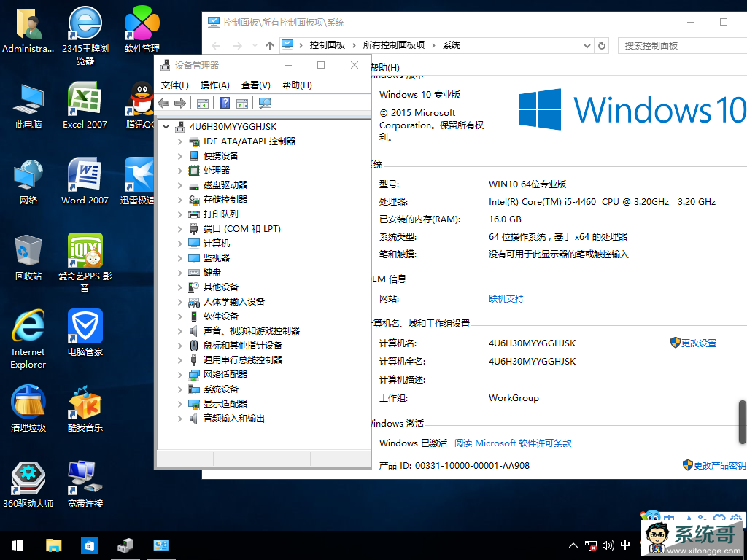
Task: Click the 搜索控制面板 search field
Action: [682, 46]
